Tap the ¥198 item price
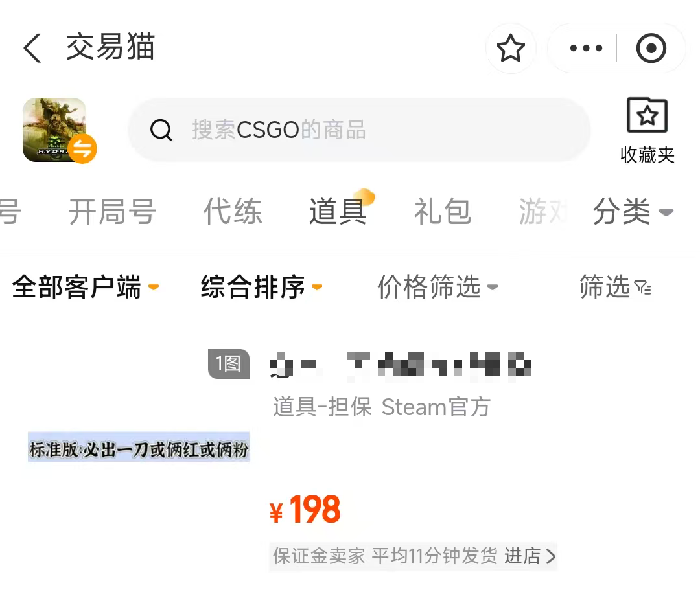Viewport: 700px width, 590px height. point(305,509)
